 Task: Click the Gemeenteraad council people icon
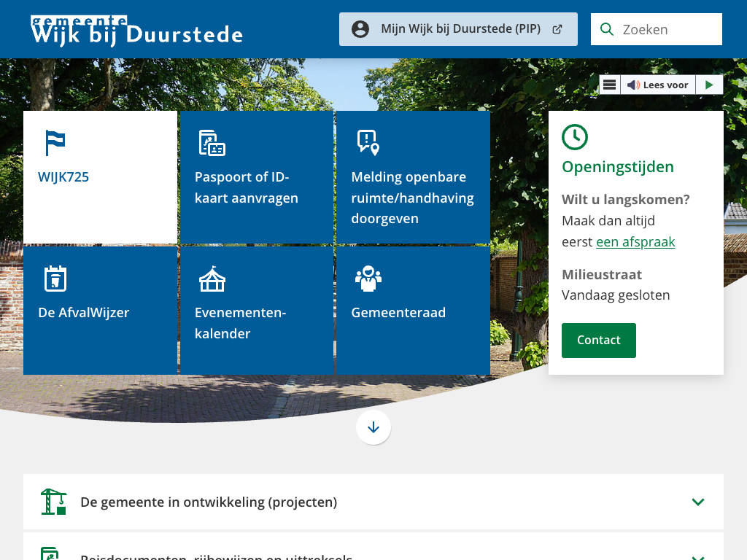coord(368,279)
